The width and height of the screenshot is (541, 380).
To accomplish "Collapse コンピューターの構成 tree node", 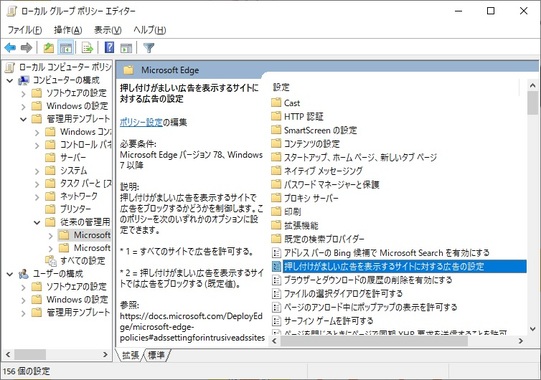I will (x=10, y=81).
